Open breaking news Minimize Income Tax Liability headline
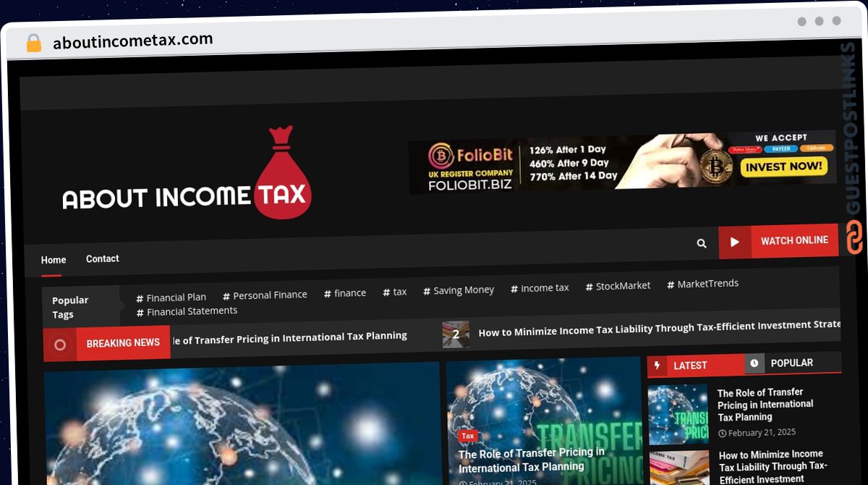Screen dimensions: 868x485 click(x=660, y=329)
